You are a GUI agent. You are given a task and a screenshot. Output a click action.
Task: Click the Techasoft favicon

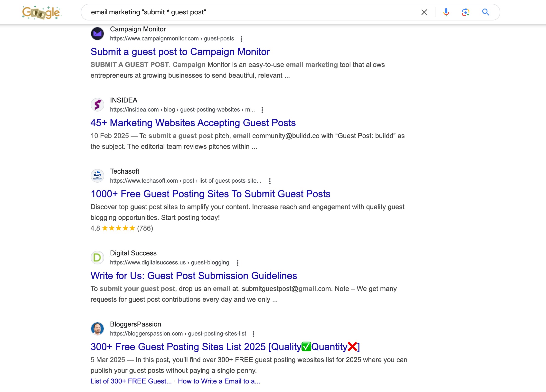pos(97,176)
